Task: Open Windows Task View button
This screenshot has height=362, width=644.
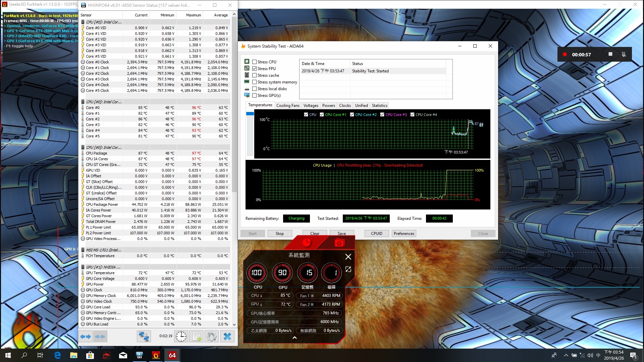Action: point(40,355)
